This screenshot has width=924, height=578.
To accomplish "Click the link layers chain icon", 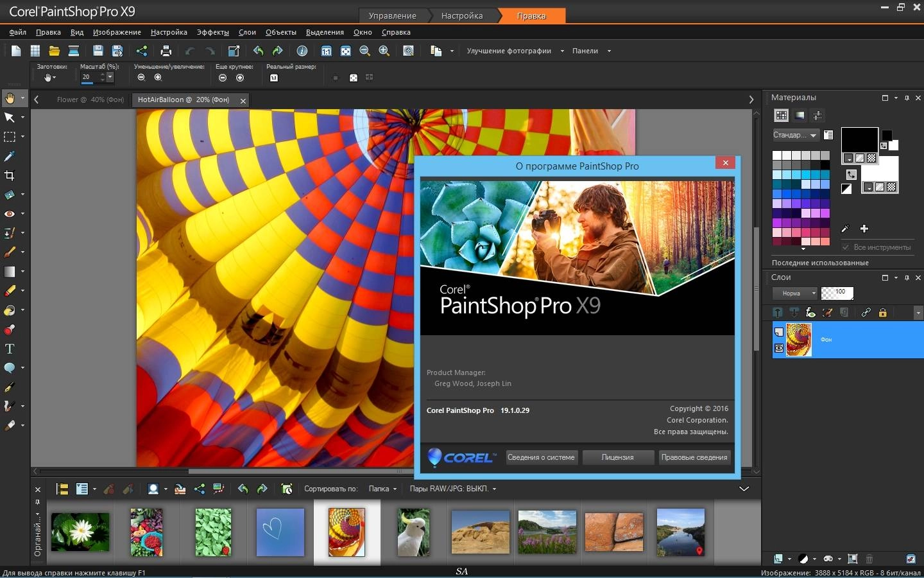I will pos(866,312).
